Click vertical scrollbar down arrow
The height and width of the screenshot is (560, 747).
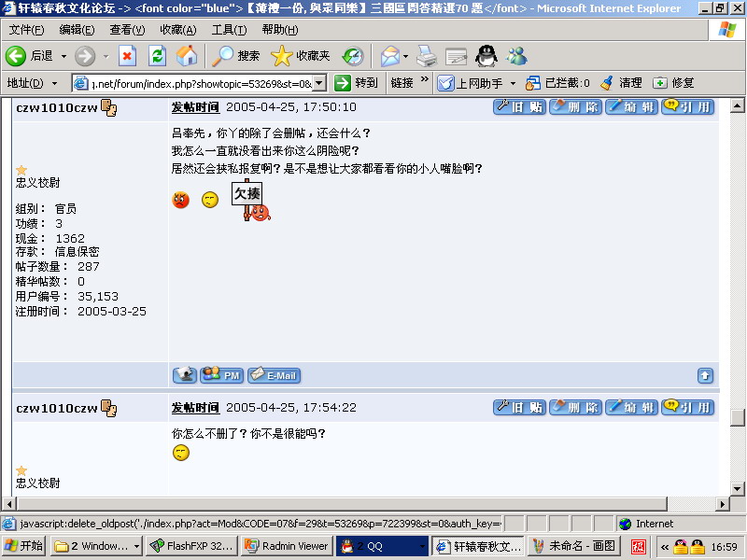(x=738, y=488)
